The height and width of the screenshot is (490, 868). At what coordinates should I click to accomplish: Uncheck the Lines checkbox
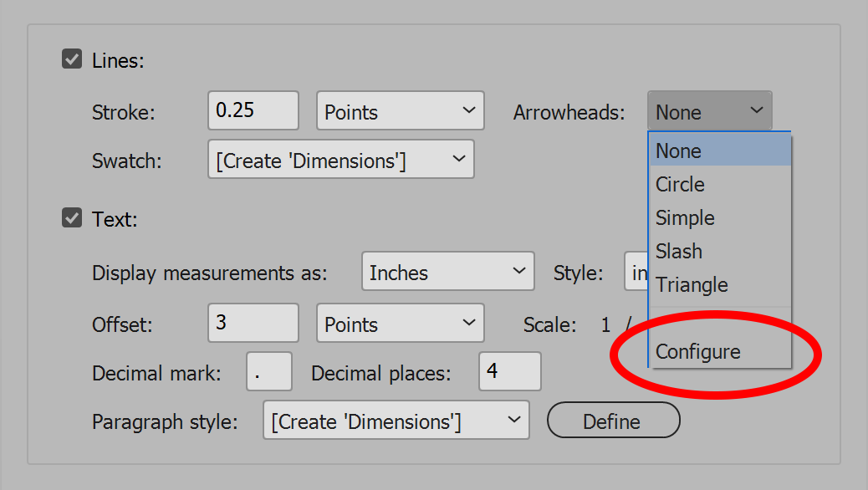point(72,60)
